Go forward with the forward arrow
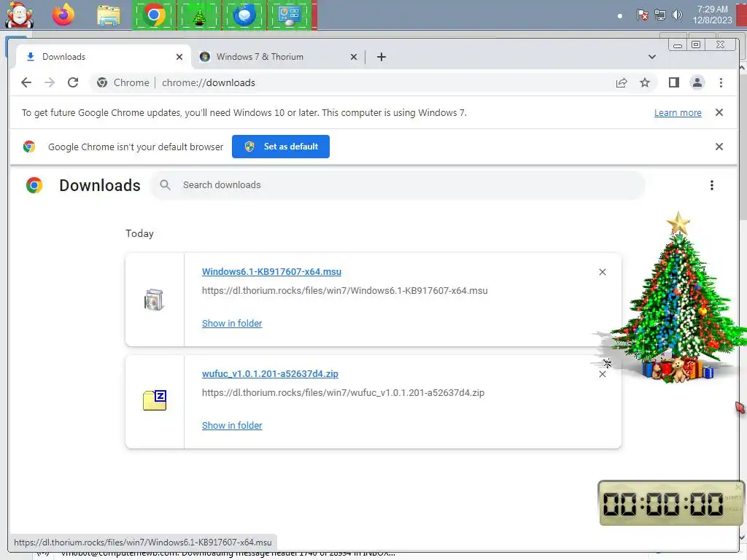The width and height of the screenshot is (747, 560). (50, 82)
